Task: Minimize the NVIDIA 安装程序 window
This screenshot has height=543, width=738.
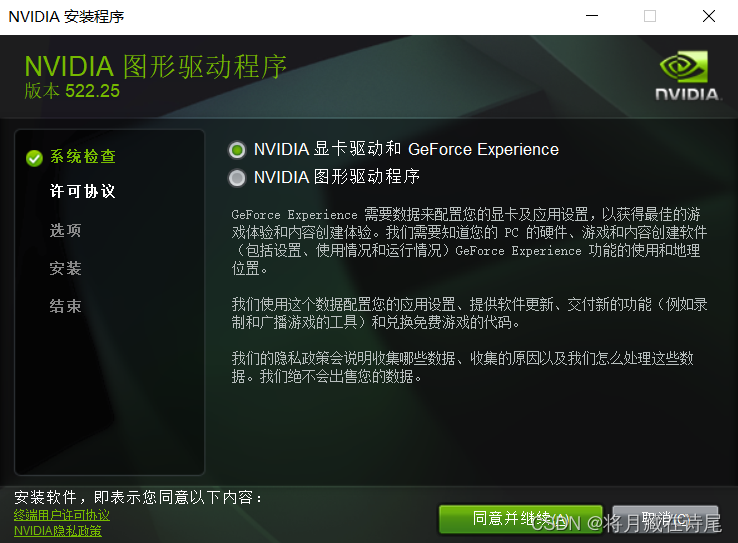Action: click(592, 16)
